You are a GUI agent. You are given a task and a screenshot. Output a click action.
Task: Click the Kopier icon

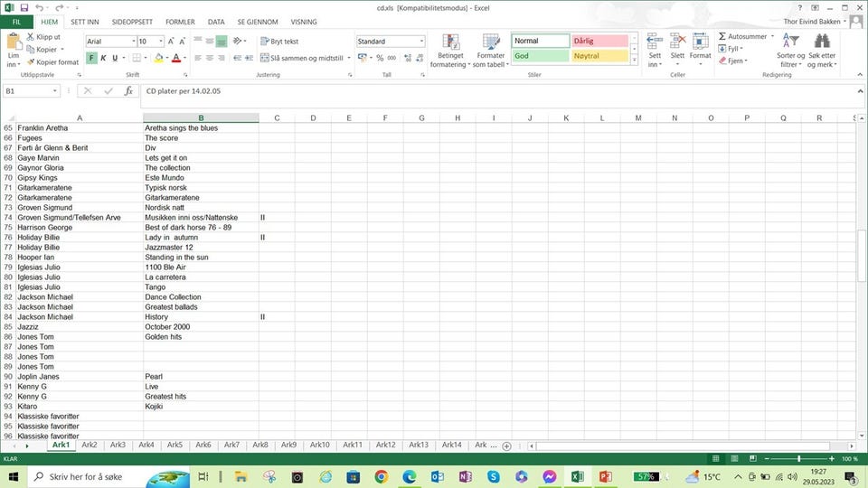(x=31, y=49)
